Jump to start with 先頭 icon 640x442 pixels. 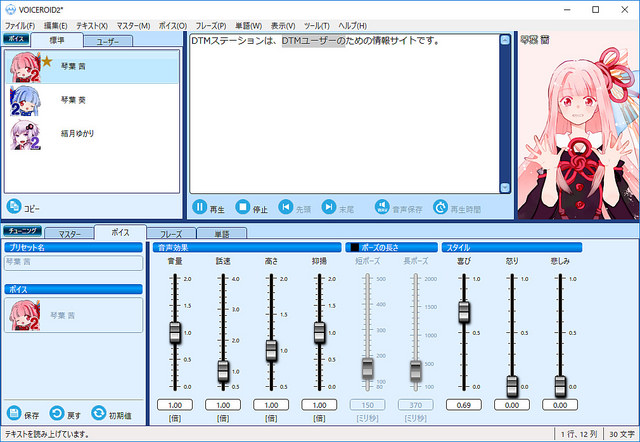[286, 207]
